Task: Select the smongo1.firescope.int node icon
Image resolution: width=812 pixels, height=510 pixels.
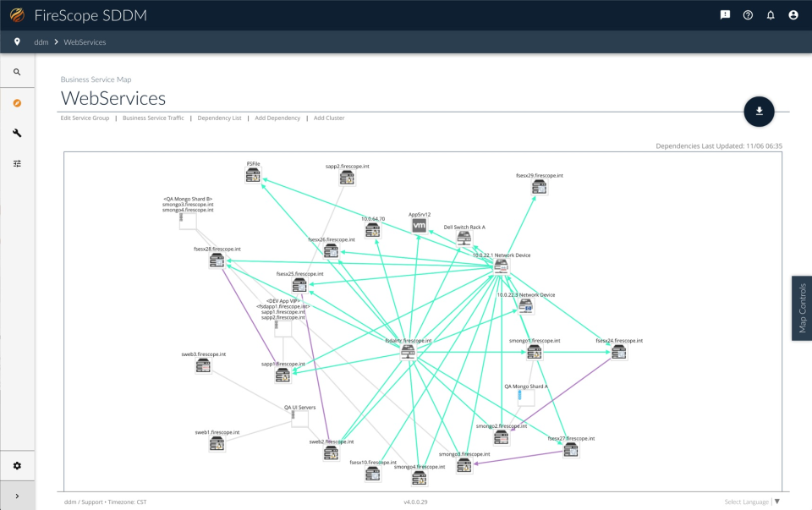Action: click(x=534, y=353)
